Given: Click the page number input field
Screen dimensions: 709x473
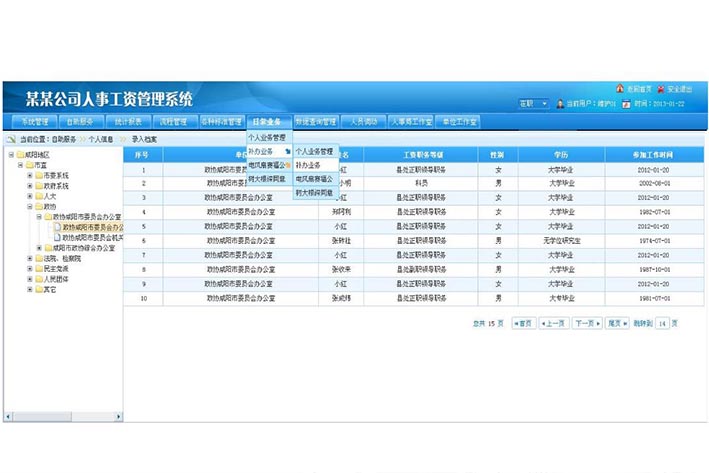Looking at the screenshot, I should 662,323.
